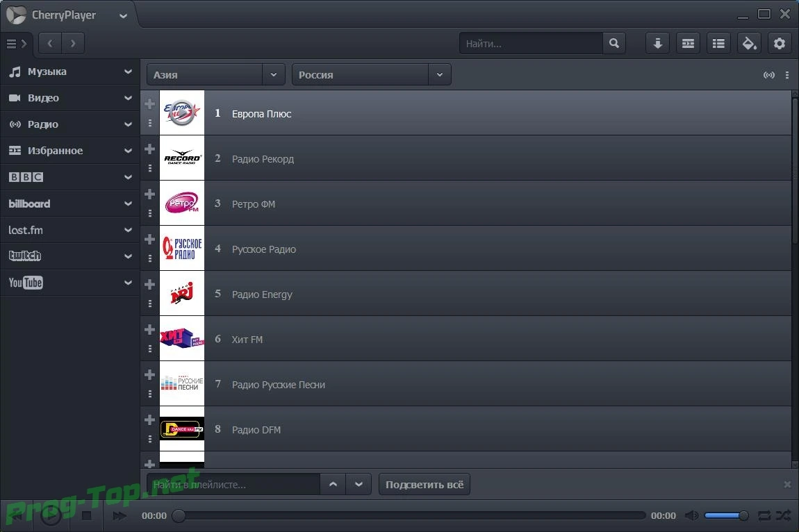Mute the volume speaker icon

tap(691, 516)
